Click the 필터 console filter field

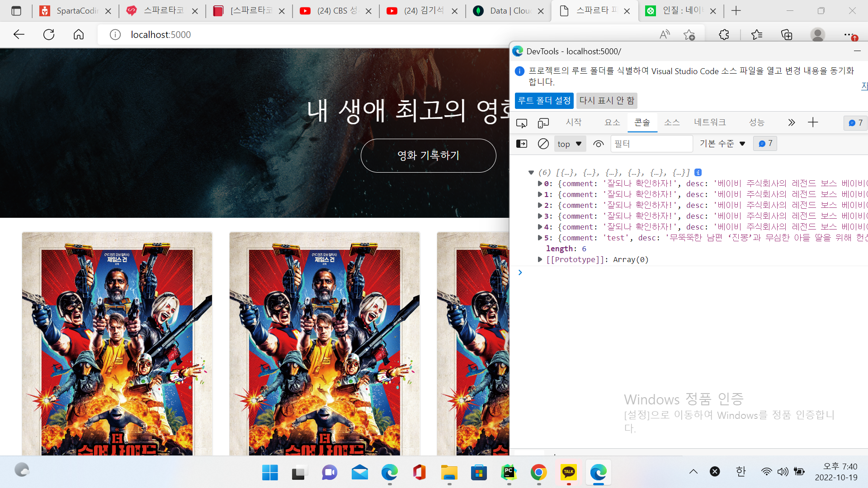[x=651, y=144]
